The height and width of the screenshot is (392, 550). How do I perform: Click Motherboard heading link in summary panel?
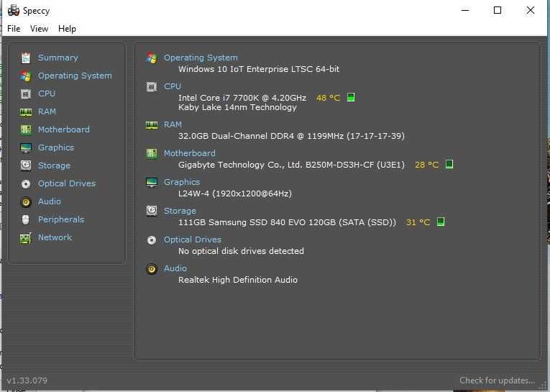[189, 153]
